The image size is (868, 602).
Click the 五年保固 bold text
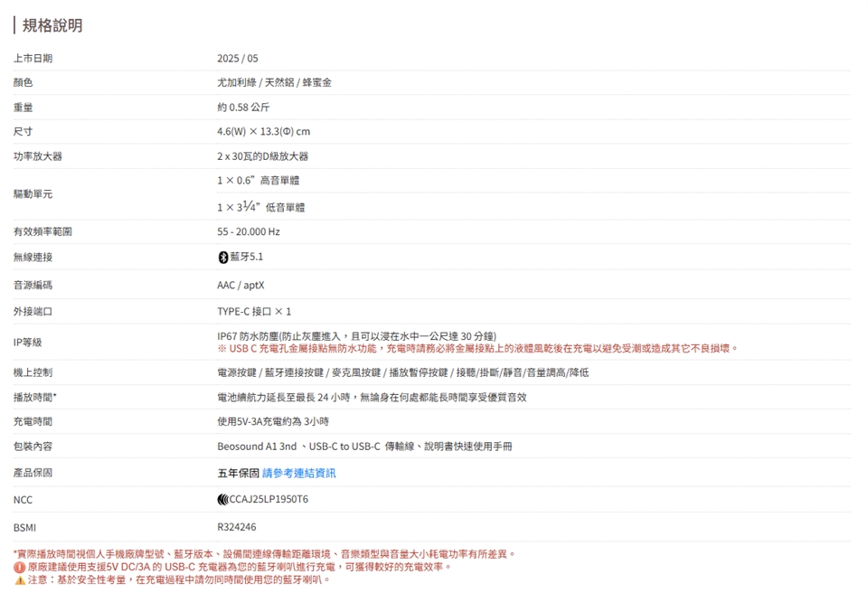[238, 473]
